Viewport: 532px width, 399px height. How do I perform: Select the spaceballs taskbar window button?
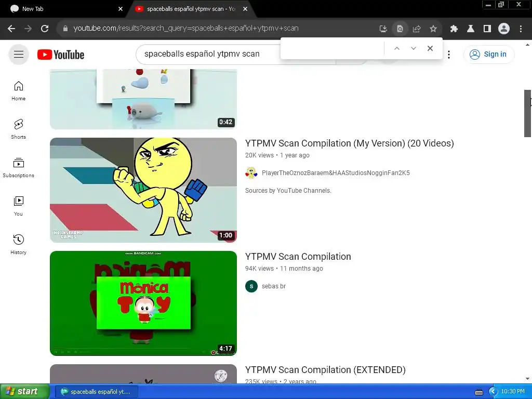[96, 392]
